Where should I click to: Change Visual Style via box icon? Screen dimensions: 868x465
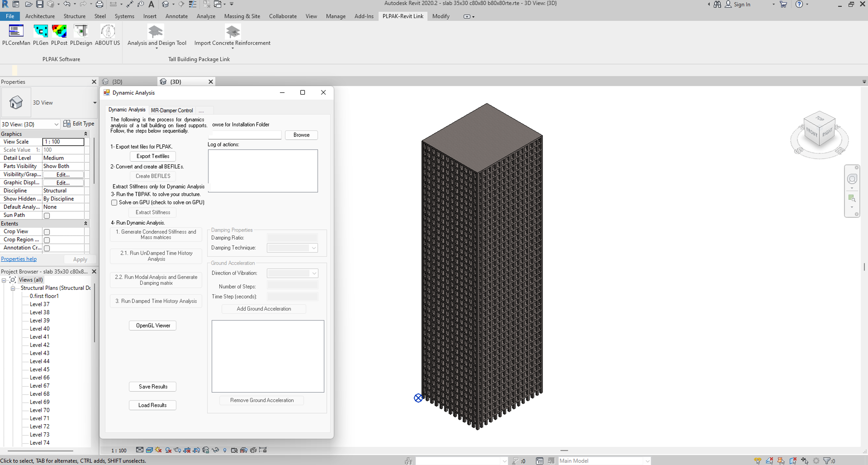coord(149,450)
